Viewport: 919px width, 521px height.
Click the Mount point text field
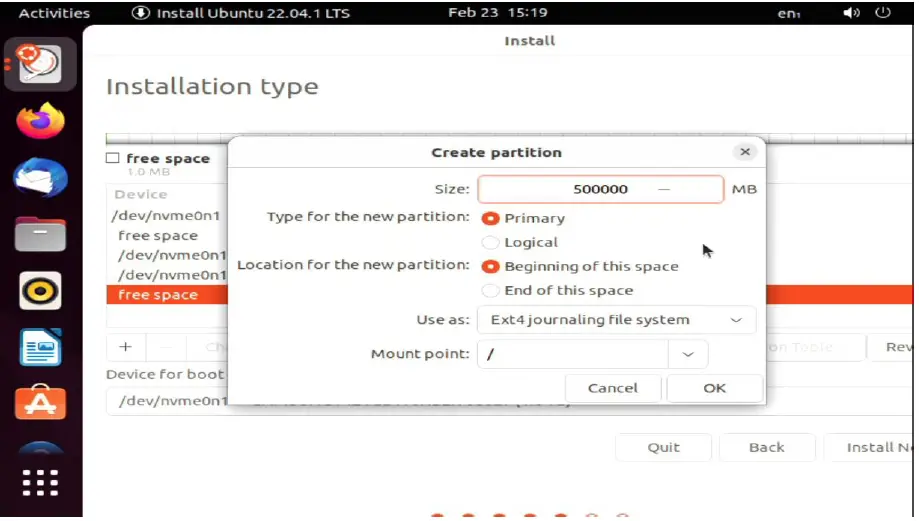point(573,354)
